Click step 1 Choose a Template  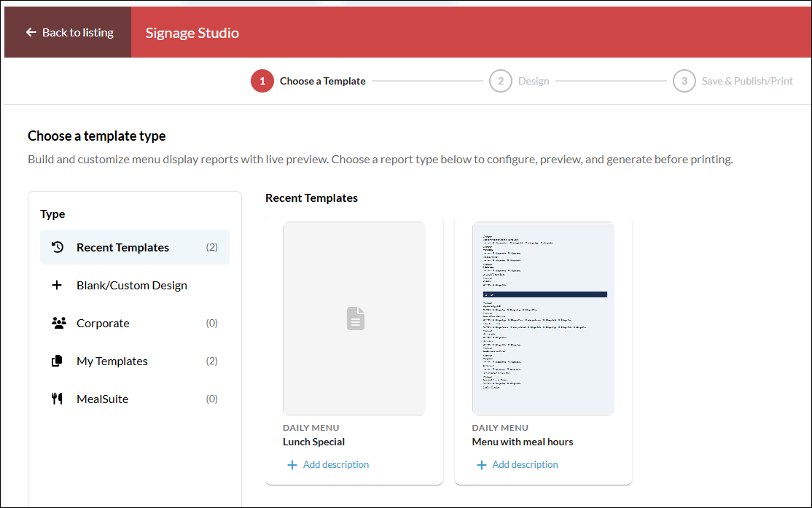pos(308,81)
